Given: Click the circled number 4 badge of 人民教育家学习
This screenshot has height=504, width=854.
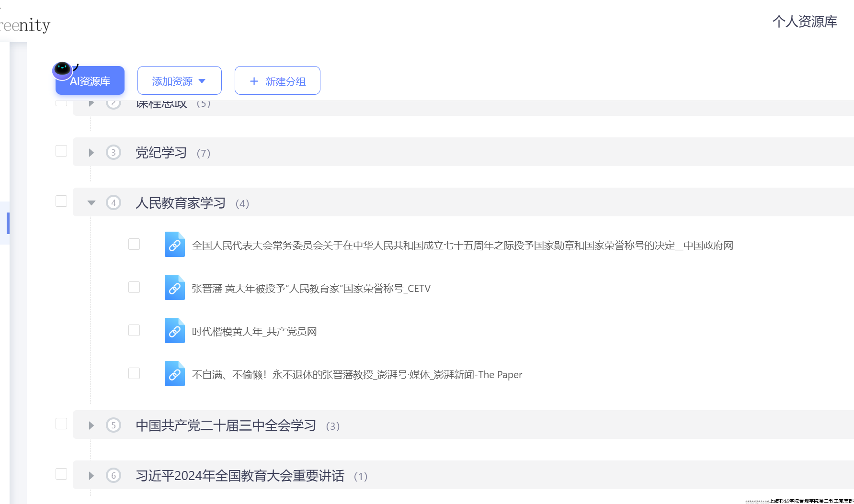Looking at the screenshot, I should (114, 202).
